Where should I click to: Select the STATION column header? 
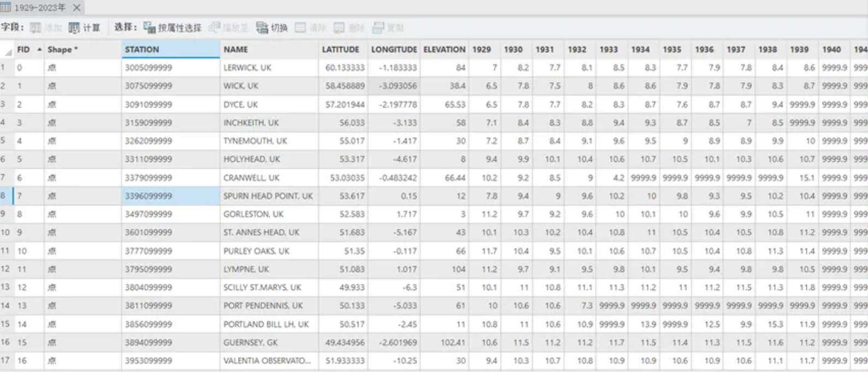pos(170,50)
